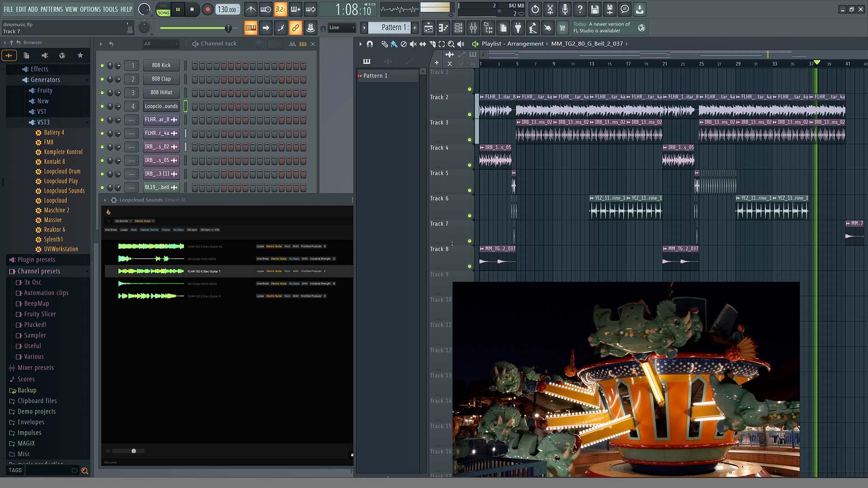Switch between PAT and SONG mode
The image size is (868, 488).
point(164,9)
